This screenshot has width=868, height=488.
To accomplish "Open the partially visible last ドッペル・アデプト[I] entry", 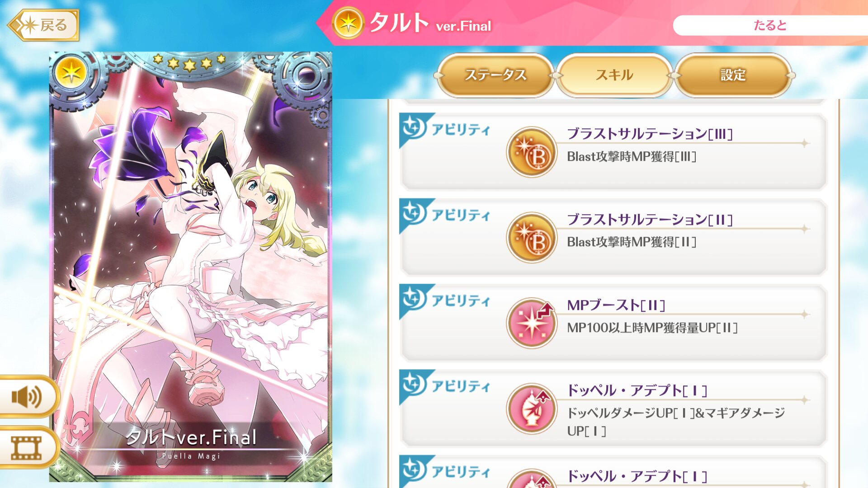I will (613, 472).
